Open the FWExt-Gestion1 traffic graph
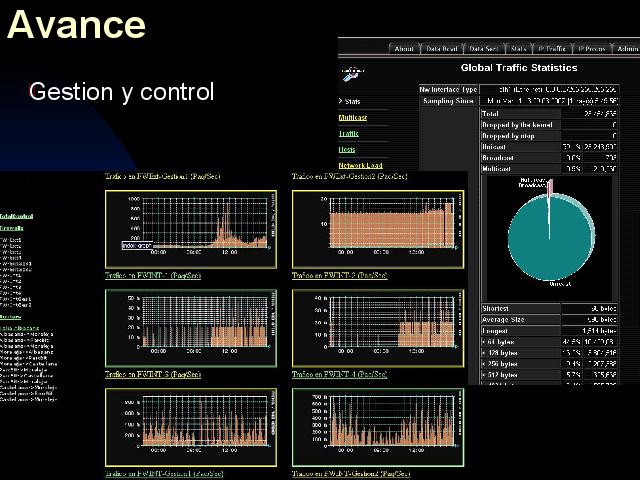640x480 pixels. (190, 228)
